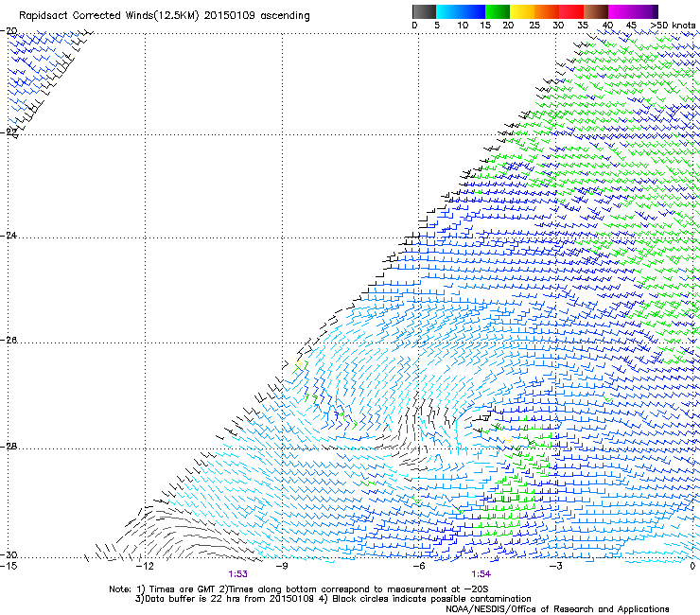Select the brown 35-40 knots color band
Image resolution: width=700 pixels, height=615 pixels.
[x=596, y=11]
